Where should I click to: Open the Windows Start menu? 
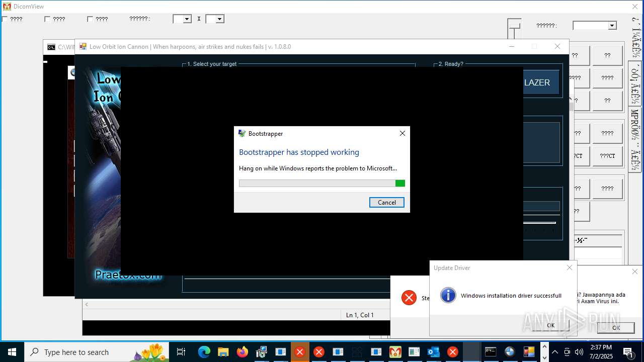click(x=12, y=352)
